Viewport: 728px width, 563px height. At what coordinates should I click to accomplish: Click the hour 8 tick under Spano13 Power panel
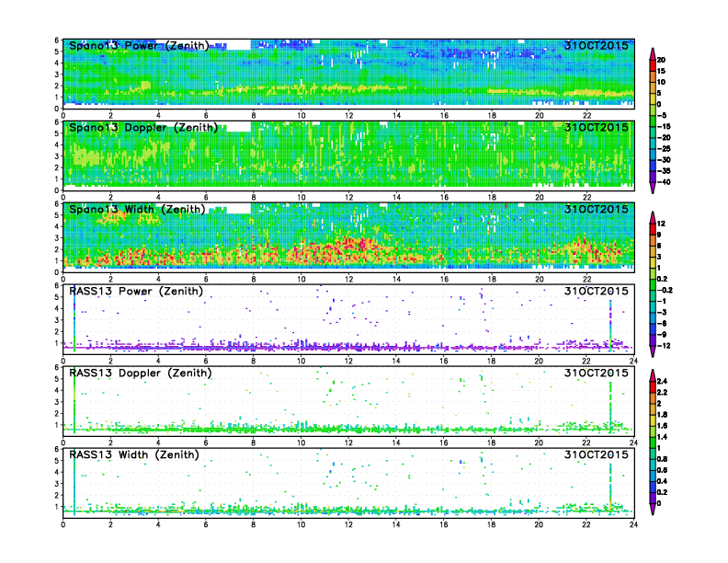pyautogui.click(x=254, y=115)
